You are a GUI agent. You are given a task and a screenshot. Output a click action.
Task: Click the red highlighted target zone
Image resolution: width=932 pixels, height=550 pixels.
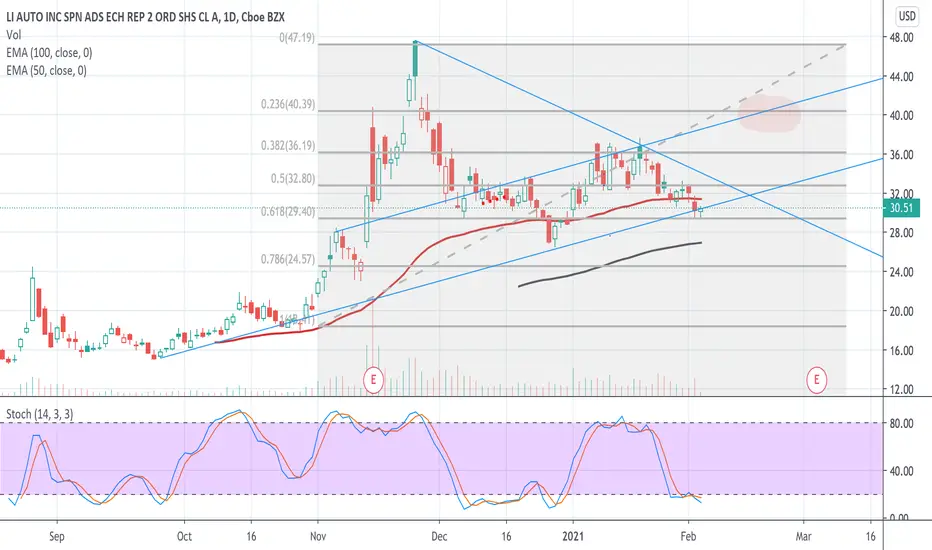point(769,113)
